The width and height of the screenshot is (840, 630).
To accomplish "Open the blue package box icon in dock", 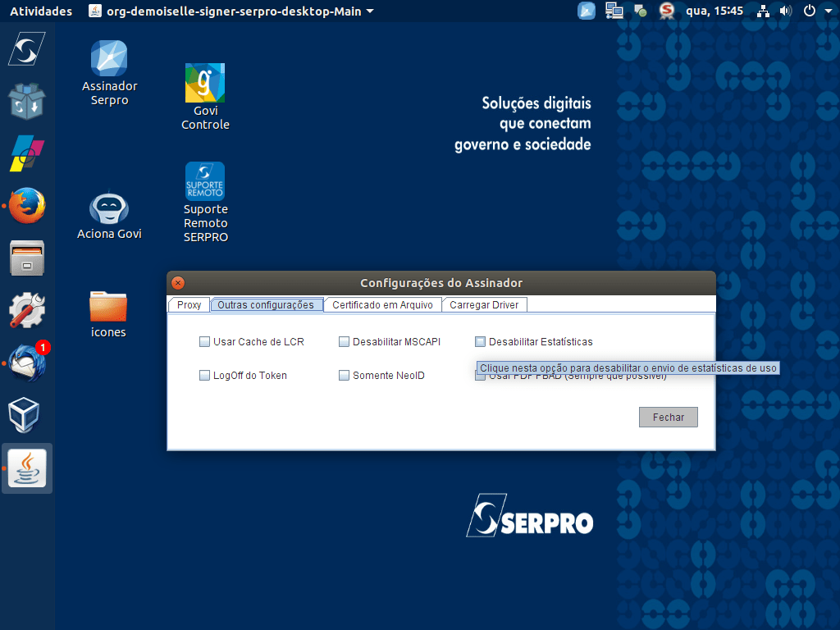I will click(27, 101).
